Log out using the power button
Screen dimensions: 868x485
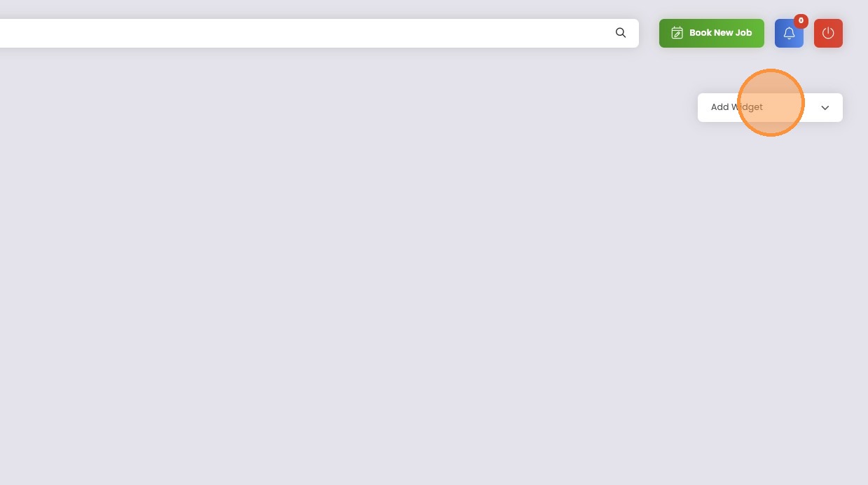tap(828, 33)
